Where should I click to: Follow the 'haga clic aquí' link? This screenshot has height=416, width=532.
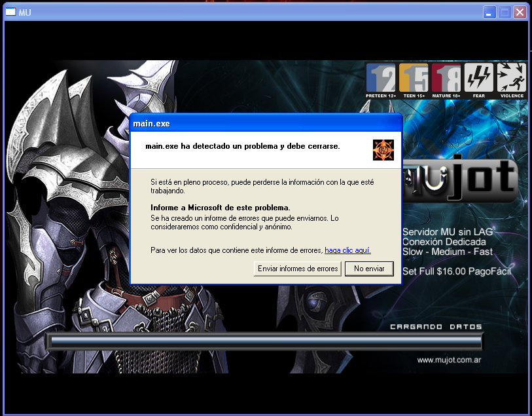pyautogui.click(x=347, y=250)
